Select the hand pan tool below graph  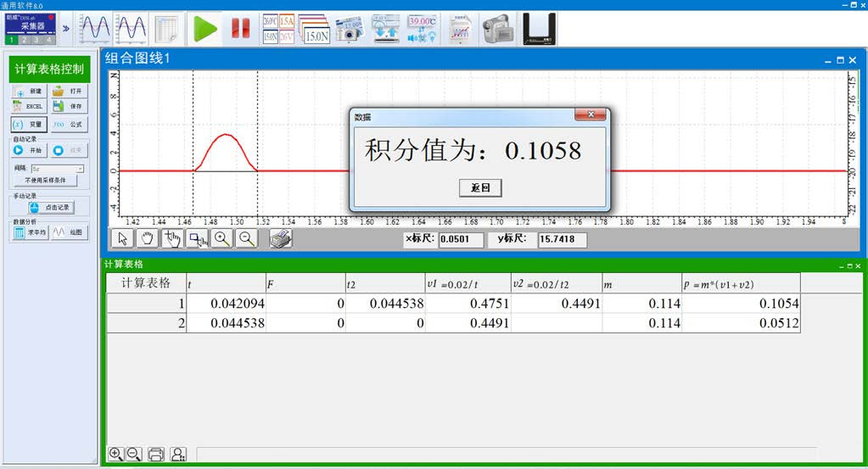pos(148,239)
